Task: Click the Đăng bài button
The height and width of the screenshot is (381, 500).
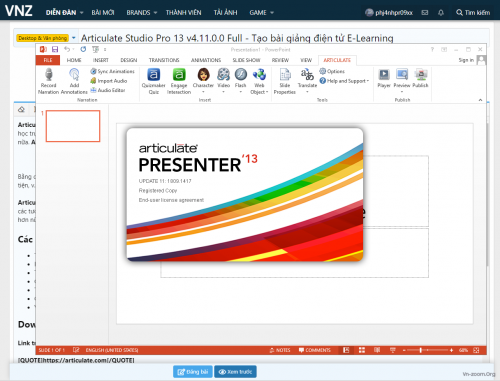Action: [193, 372]
